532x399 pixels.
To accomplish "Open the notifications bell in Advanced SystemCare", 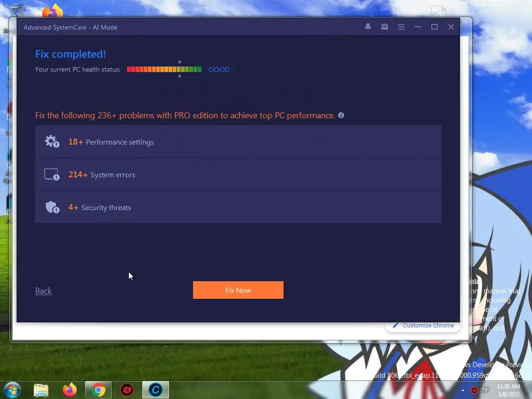I will click(368, 27).
